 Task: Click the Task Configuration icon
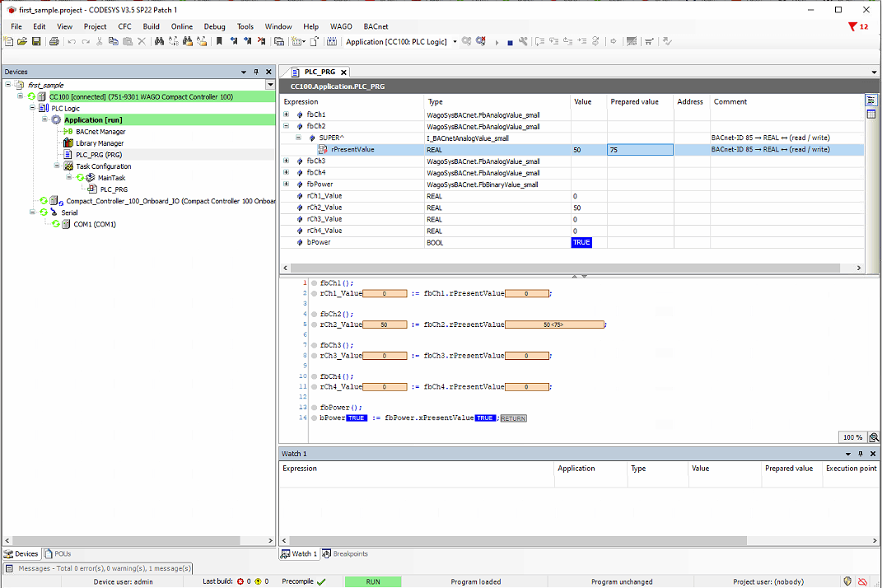pyautogui.click(x=68, y=166)
